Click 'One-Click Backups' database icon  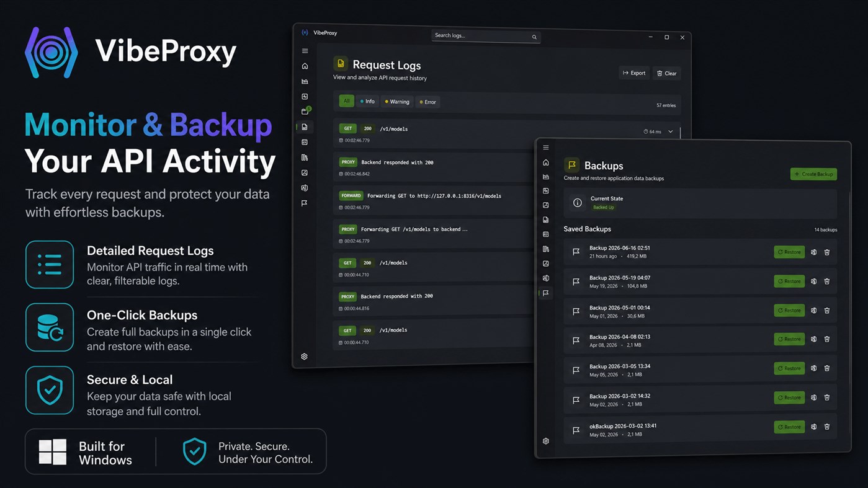[50, 327]
